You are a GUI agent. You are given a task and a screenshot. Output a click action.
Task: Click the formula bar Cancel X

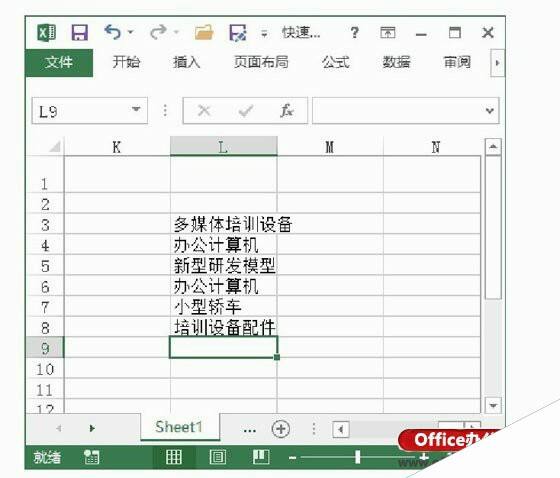(x=204, y=111)
